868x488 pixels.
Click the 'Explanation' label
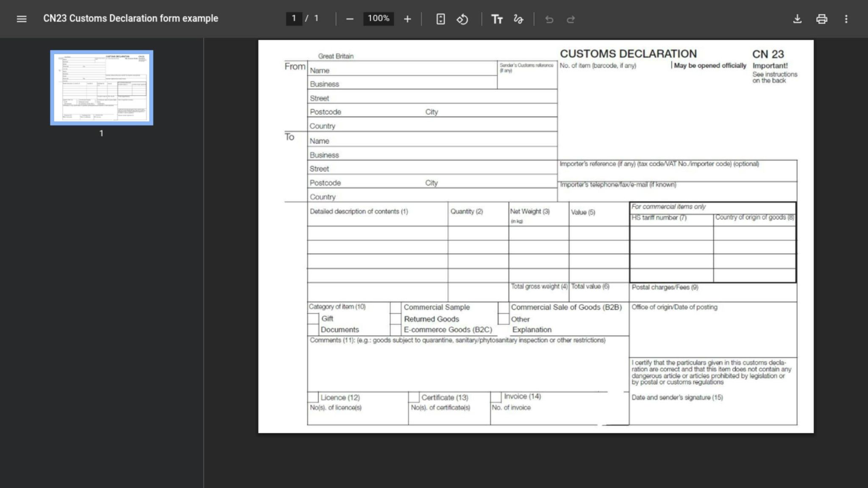tap(532, 330)
